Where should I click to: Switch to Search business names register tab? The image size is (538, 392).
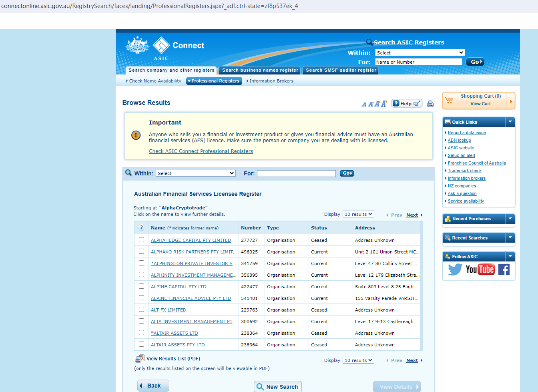click(260, 70)
